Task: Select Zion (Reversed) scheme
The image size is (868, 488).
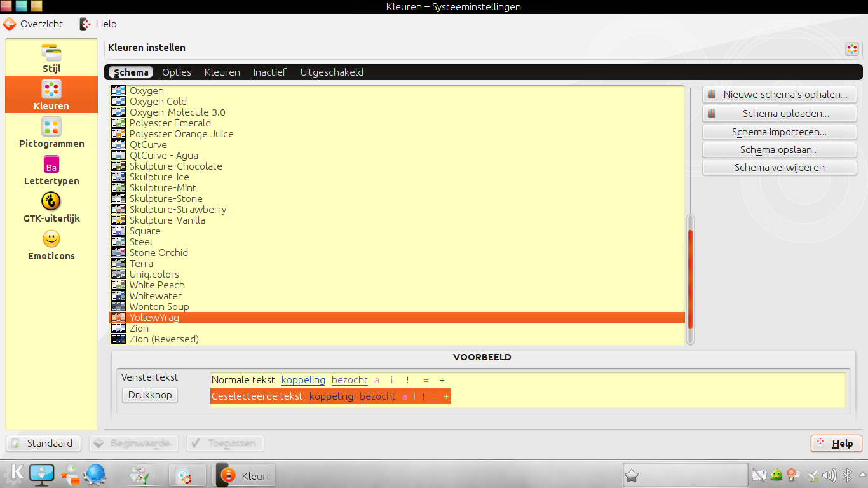Action: pos(397,339)
